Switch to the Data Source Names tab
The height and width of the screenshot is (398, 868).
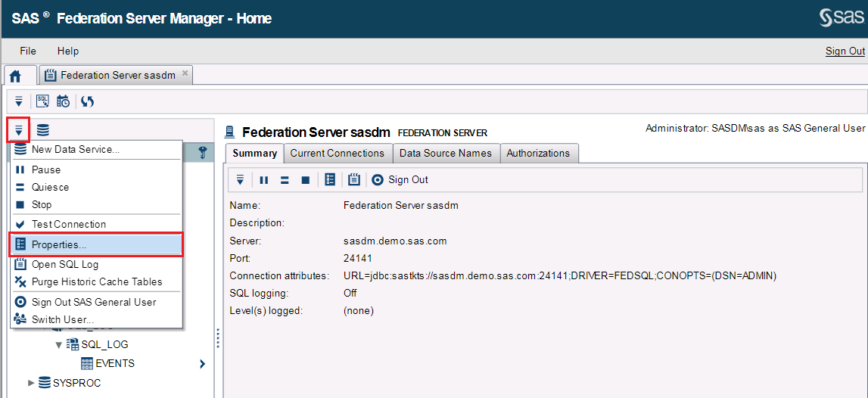(x=445, y=154)
